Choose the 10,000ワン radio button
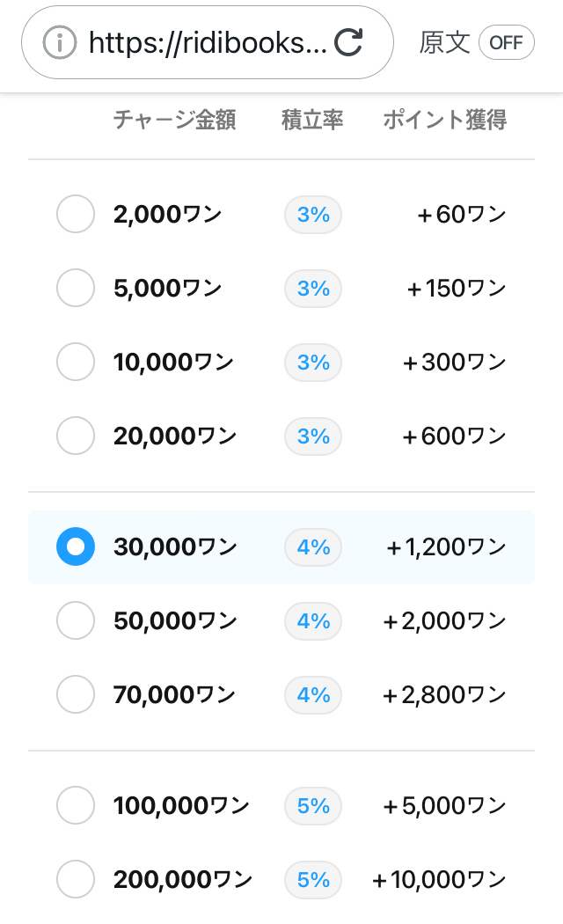This screenshot has height=924, width=563. pyautogui.click(x=76, y=362)
